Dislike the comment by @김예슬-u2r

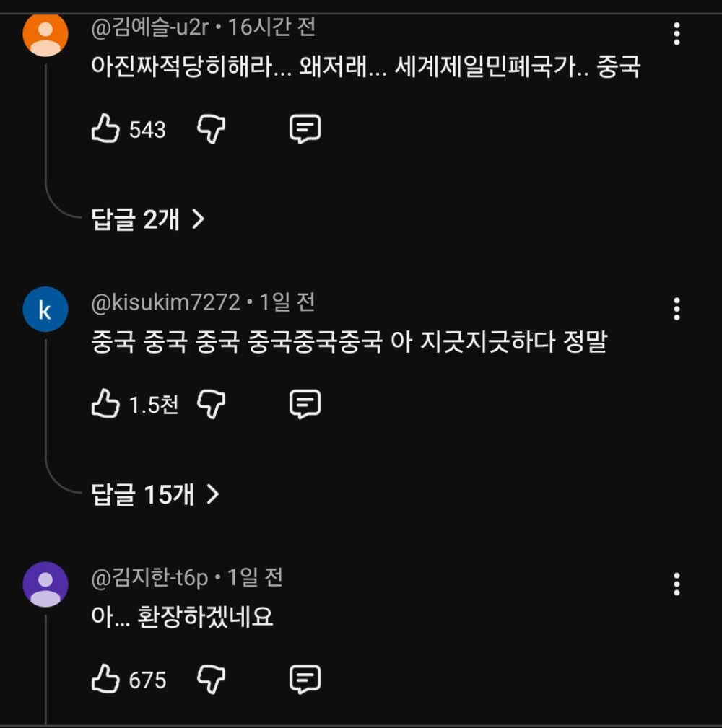[211, 130]
